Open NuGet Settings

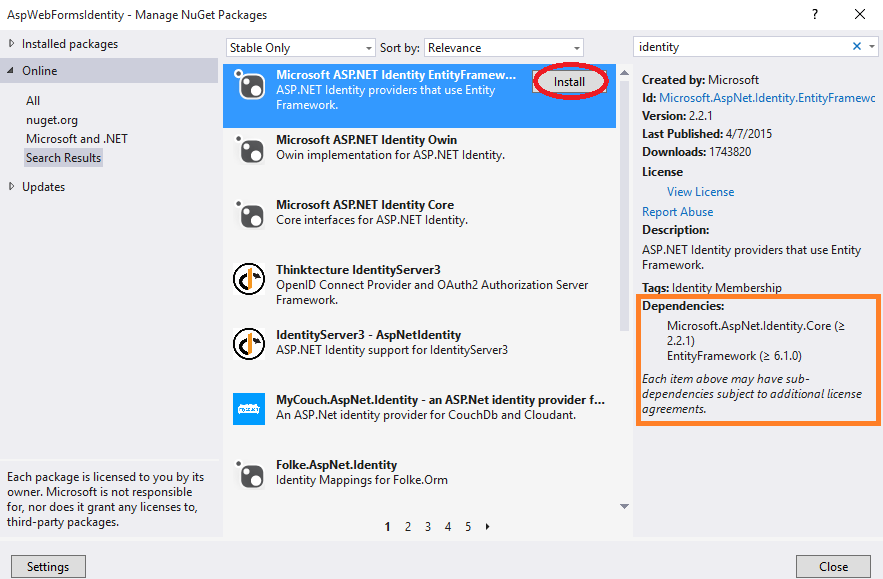(48, 566)
